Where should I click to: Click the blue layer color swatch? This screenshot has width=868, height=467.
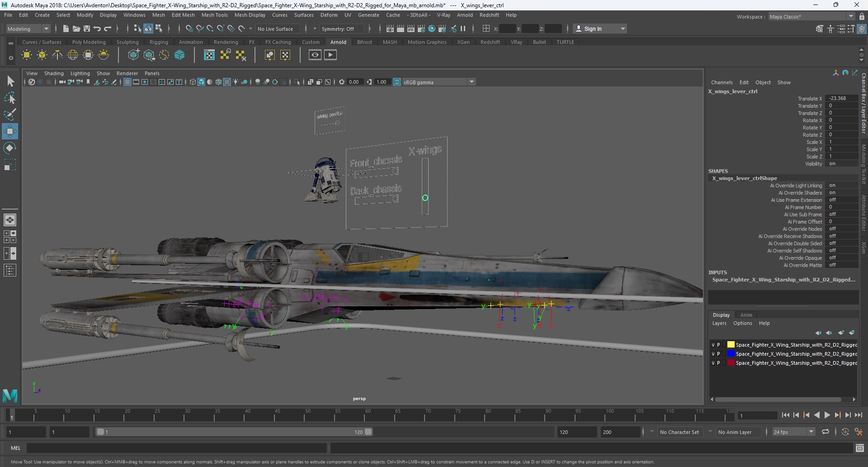(731, 354)
